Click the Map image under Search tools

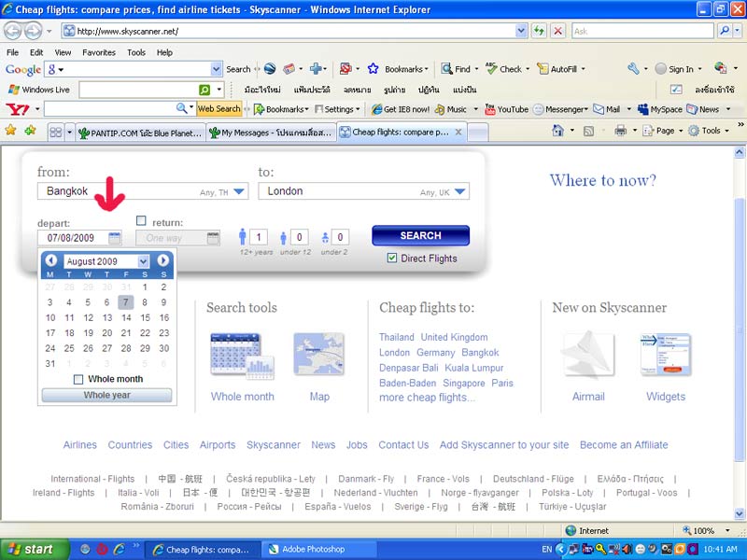tap(318, 354)
